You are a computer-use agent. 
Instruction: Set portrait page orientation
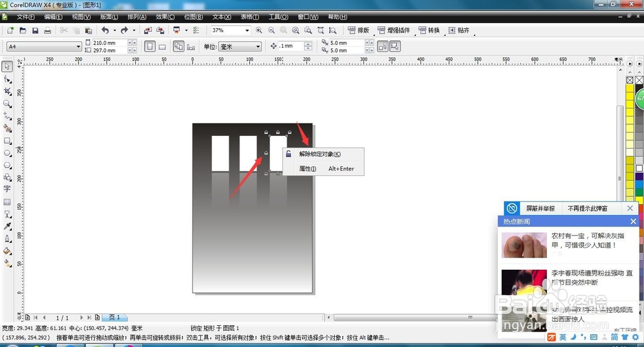coord(150,46)
